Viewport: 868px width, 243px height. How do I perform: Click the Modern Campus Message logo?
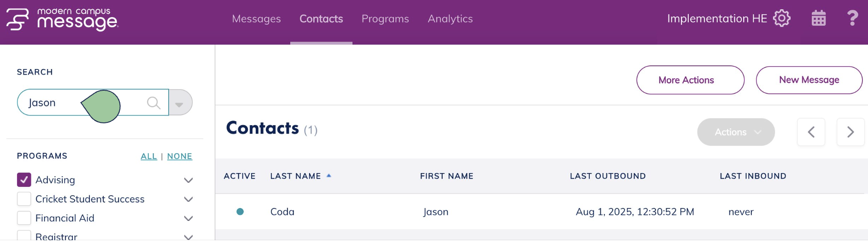click(x=62, y=19)
